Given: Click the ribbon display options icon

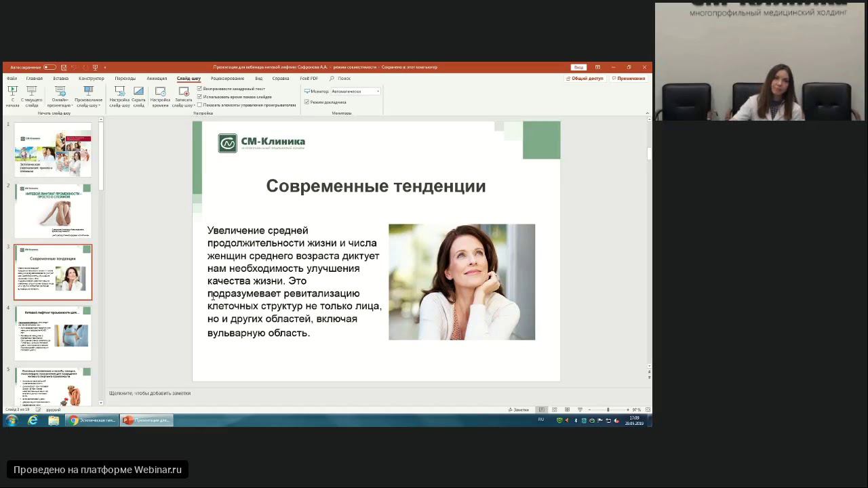Looking at the screenshot, I should click(x=597, y=67).
